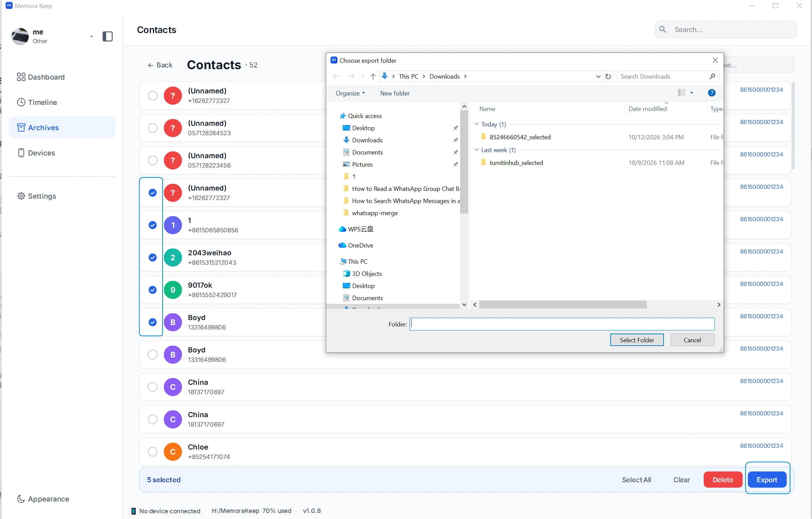Click the Select Folder button

click(637, 340)
